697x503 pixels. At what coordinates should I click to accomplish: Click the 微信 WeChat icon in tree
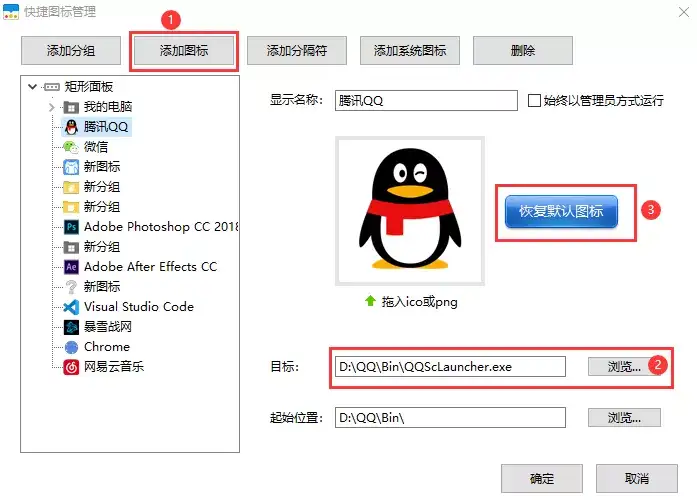pyautogui.click(x=71, y=147)
